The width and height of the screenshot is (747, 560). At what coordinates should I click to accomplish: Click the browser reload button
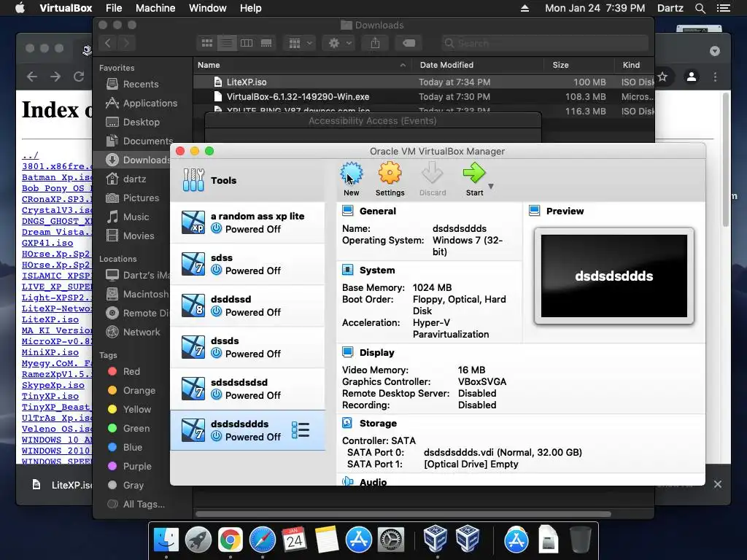coord(79,76)
